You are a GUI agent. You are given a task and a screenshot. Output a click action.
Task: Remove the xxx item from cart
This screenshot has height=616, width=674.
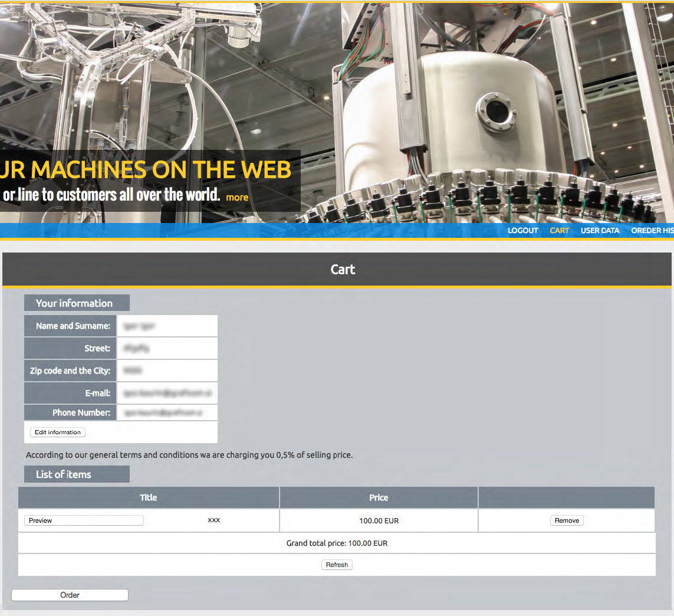click(x=567, y=520)
